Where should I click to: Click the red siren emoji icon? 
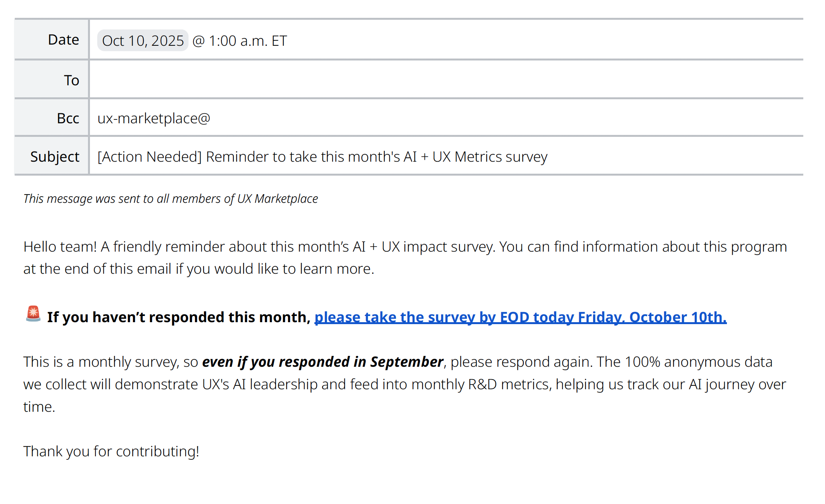coord(33,314)
